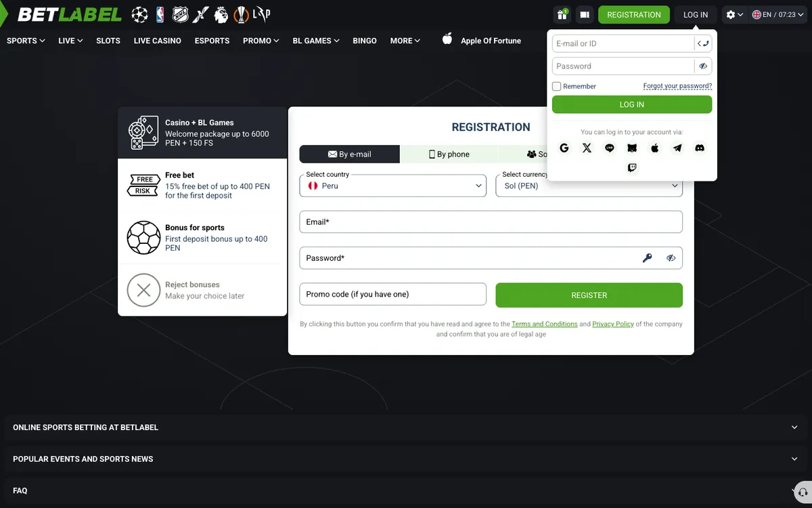Focus the Promo code field

point(393,294)
